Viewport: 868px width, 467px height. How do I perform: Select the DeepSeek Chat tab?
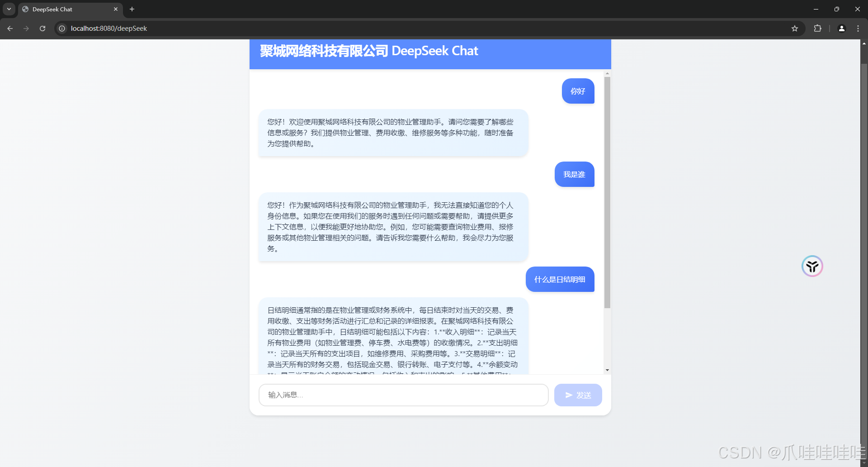coord(70,10)
